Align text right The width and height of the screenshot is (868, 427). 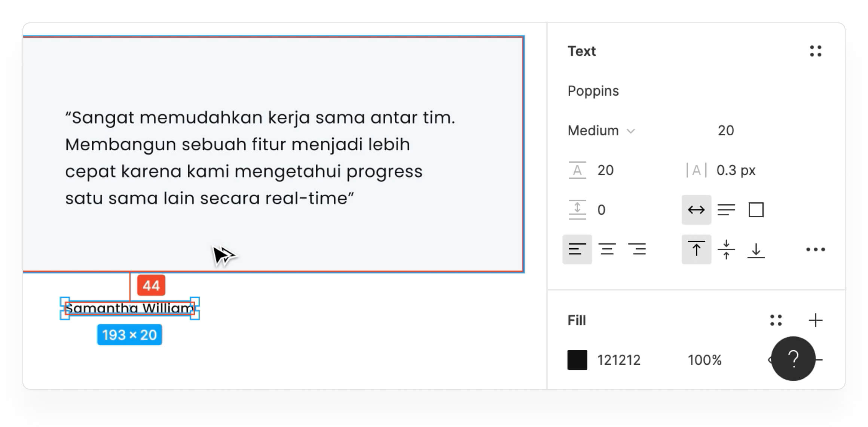tap(637, 249)
